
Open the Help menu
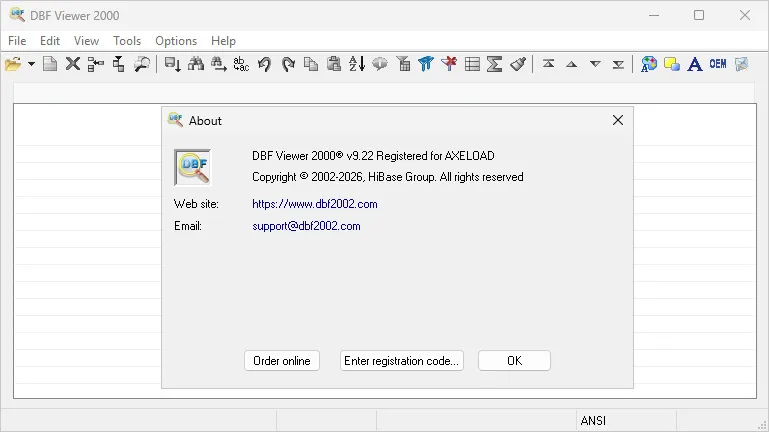(x=223, y=41)
